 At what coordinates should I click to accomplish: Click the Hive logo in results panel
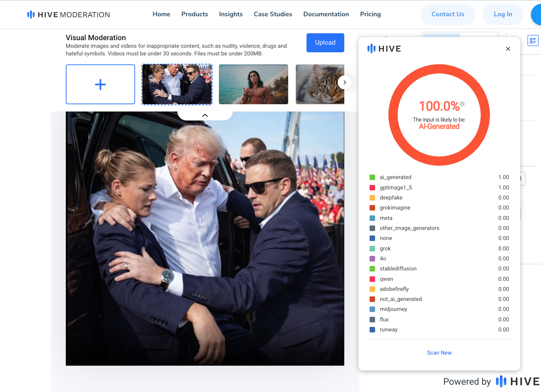point(384,49)
